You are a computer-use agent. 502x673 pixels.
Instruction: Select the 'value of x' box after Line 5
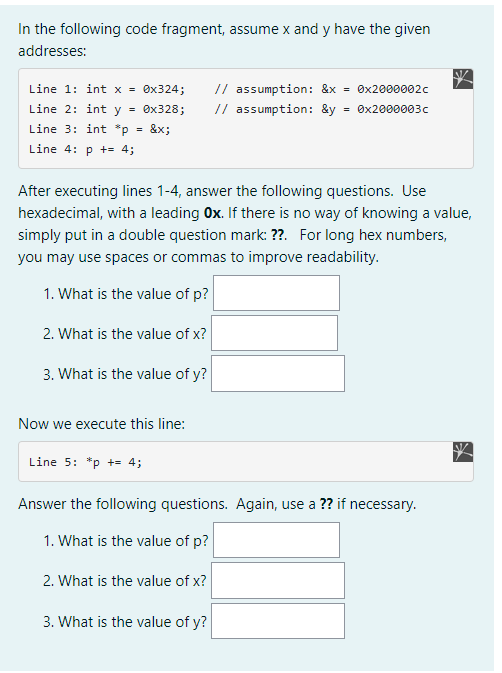coord(278,581)
